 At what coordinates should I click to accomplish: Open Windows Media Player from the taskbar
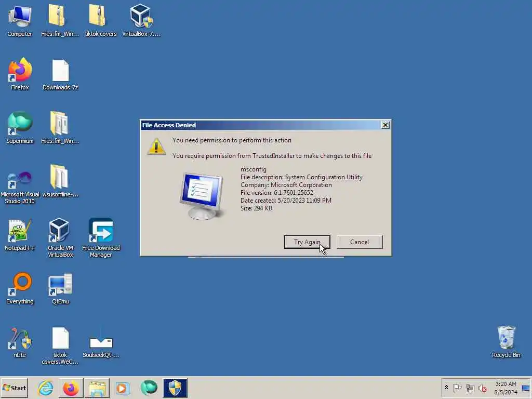(123, 388)
